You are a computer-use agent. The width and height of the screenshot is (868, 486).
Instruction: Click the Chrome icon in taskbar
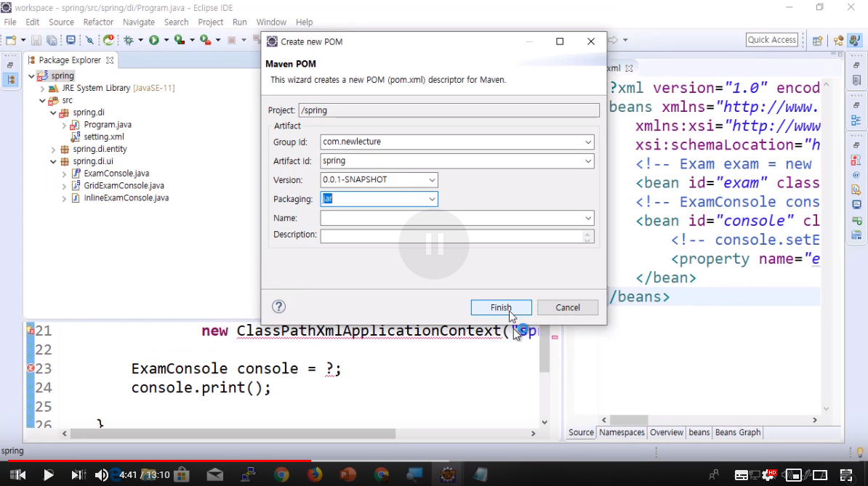pos(281,474)
